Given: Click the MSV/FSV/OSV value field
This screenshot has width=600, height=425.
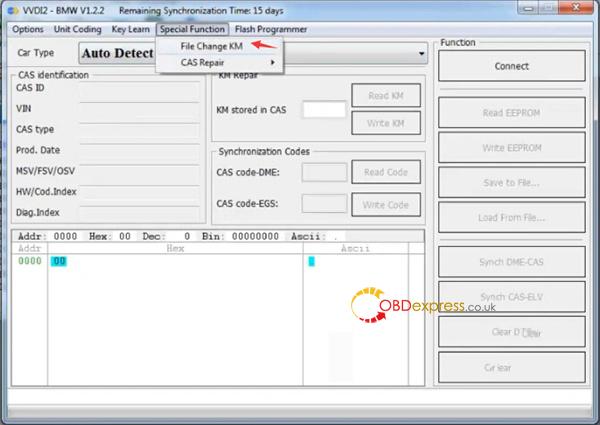Looking at the screenshot, I should pyautogui.click(x=139, y=175).
